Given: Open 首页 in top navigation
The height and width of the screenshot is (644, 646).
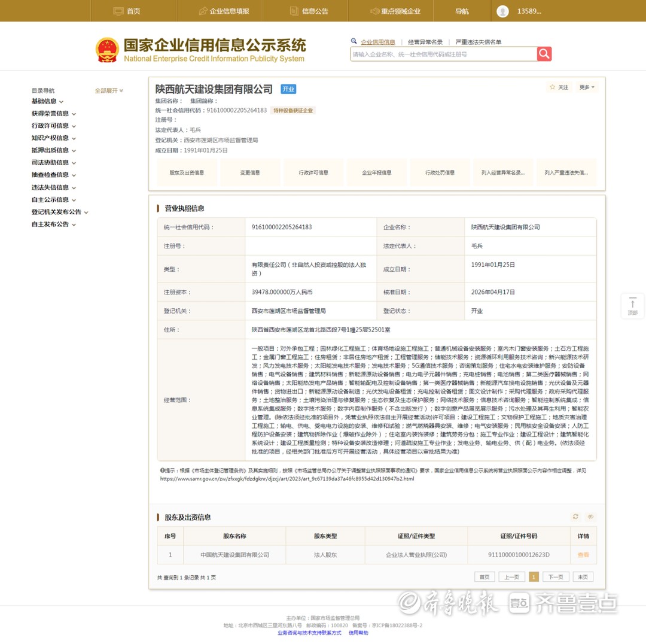Looking at the screenshot, I should coord(133,11).
